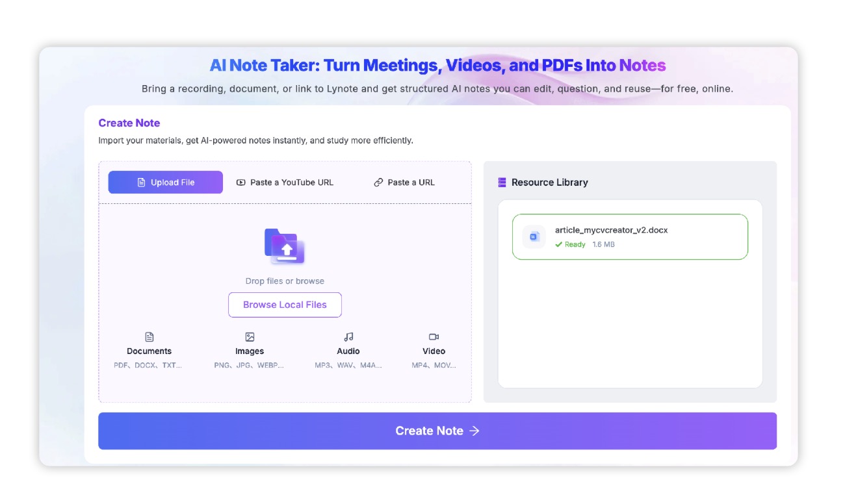Viewport: 845px width, 504px height.
Task: Click the green Ready checkmark icon
Action: pos(558,245)
